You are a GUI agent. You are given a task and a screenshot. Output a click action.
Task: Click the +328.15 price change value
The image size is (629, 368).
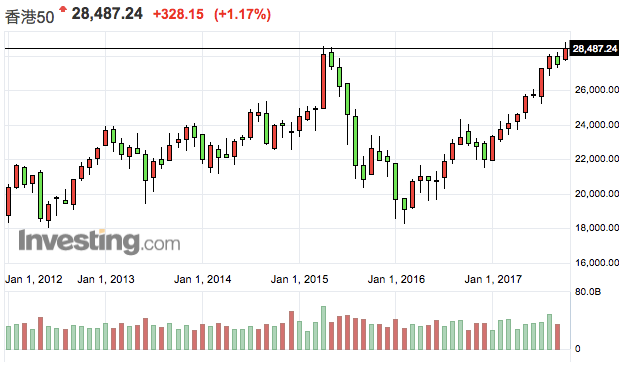179,14
